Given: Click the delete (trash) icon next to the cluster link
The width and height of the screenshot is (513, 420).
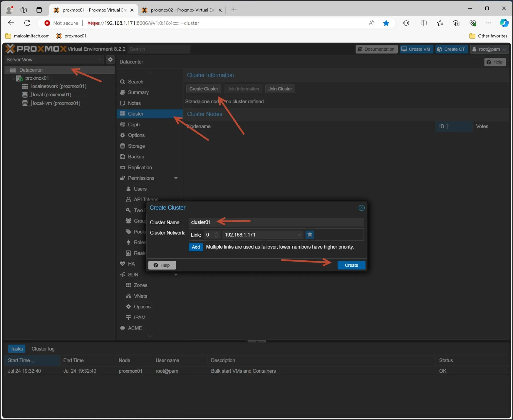Looking at the screenshot, I should tap(310, 235).
